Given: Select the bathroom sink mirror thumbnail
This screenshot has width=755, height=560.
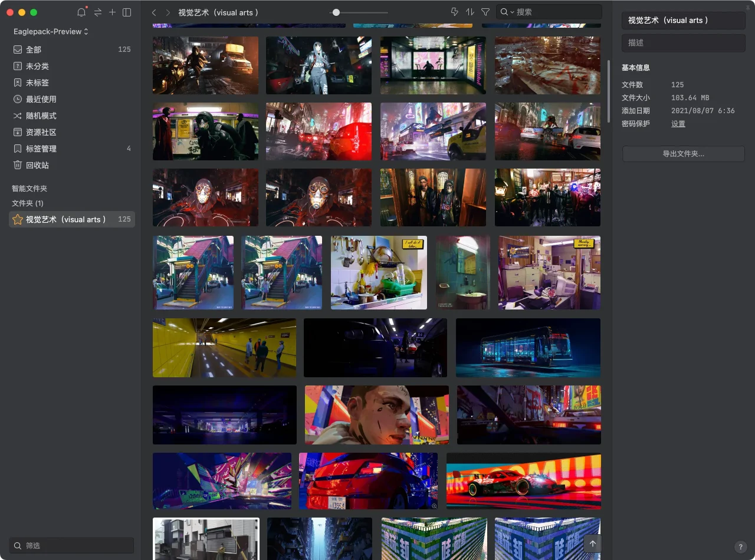Looking at the screenshot, I should pos(463,272).
